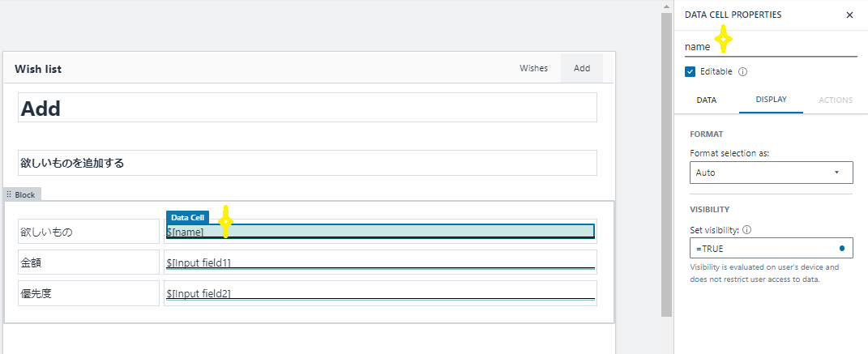Click the Data Cell label tag
The image size is (868, 354).
point(187,218)
